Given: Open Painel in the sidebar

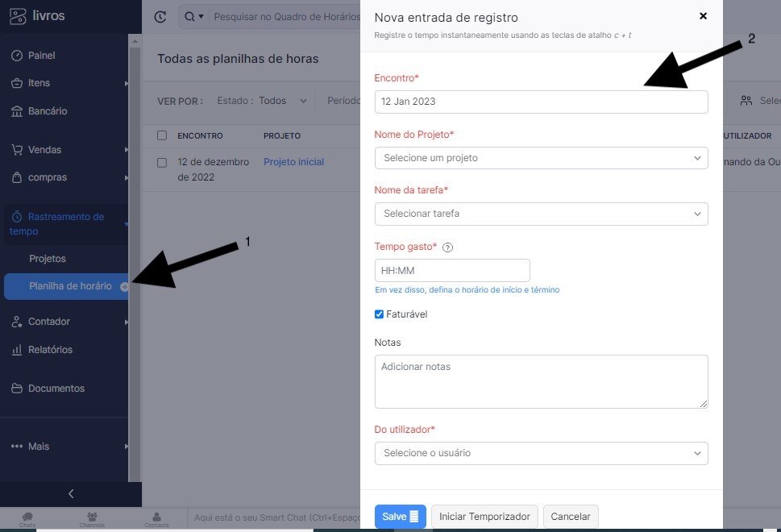Looking at the screenshot, I should coord(41,56).
